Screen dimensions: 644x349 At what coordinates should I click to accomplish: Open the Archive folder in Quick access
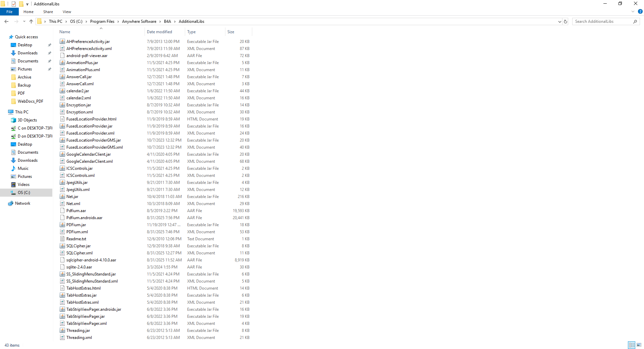(x=24, y=77)
